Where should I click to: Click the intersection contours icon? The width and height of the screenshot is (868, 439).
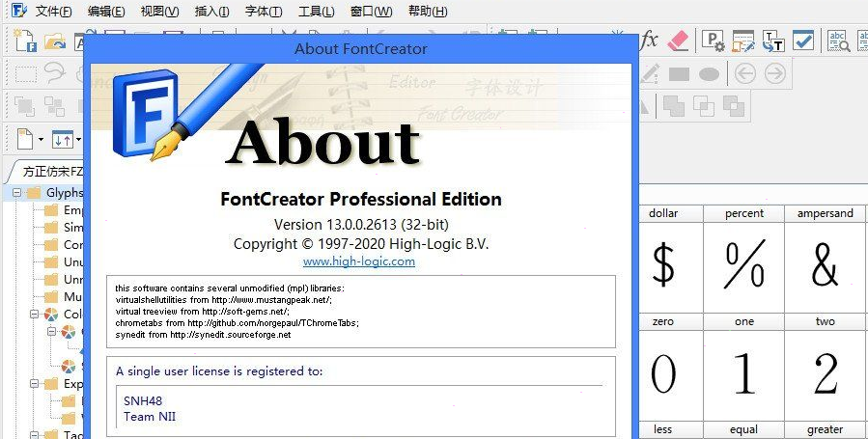[x=704, y=106]
